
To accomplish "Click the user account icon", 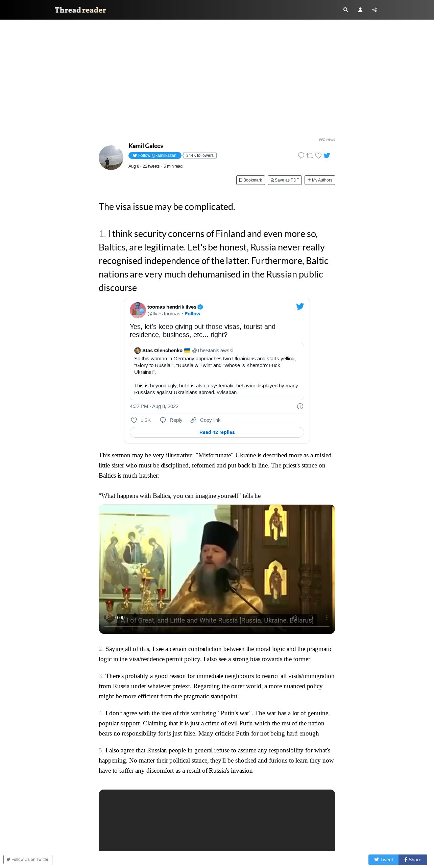I will tap(360, 10).
